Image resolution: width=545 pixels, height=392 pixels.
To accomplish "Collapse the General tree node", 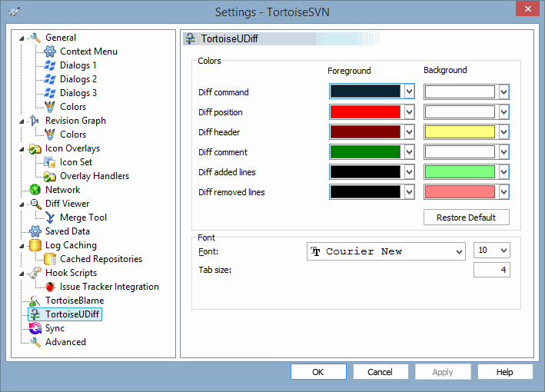I will click(x=22, y=38).
